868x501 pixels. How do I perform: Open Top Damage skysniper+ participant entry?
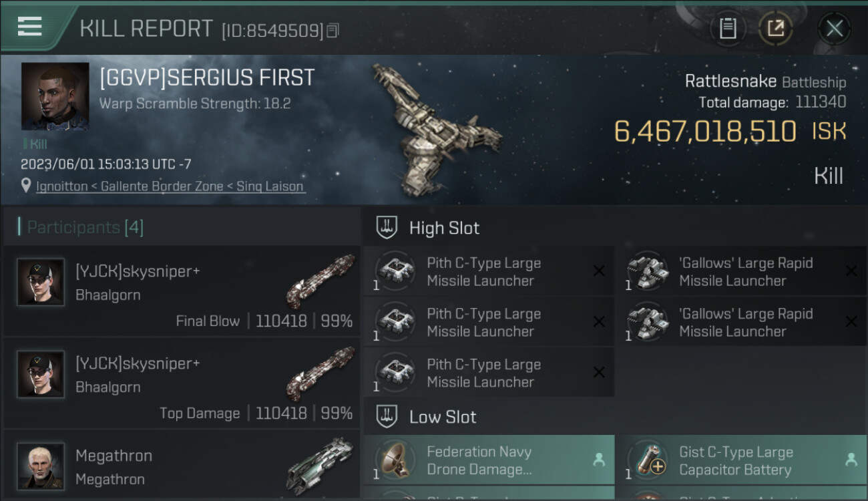click(182, 383)
